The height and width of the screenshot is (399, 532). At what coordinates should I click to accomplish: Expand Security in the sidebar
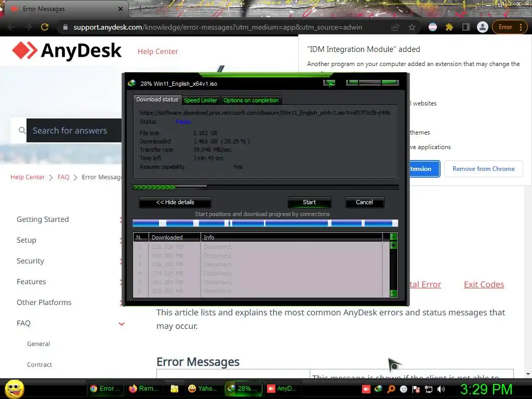(30, 261)
